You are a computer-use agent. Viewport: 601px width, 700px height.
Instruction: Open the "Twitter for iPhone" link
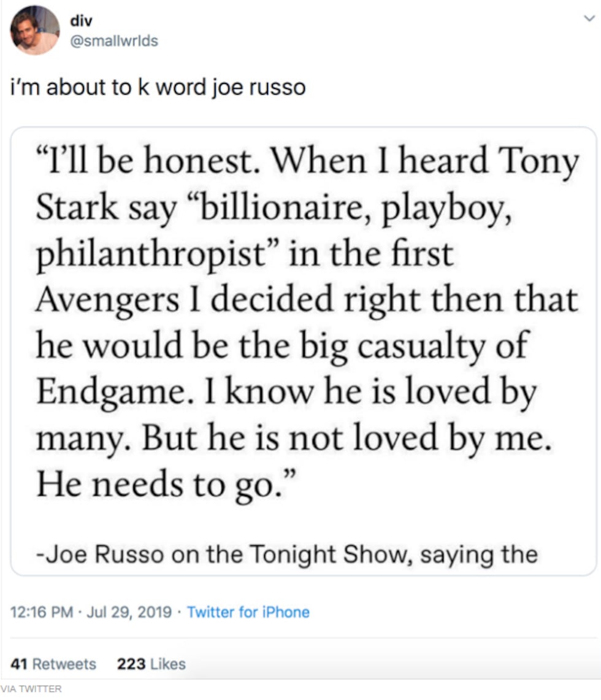(248, 612)
